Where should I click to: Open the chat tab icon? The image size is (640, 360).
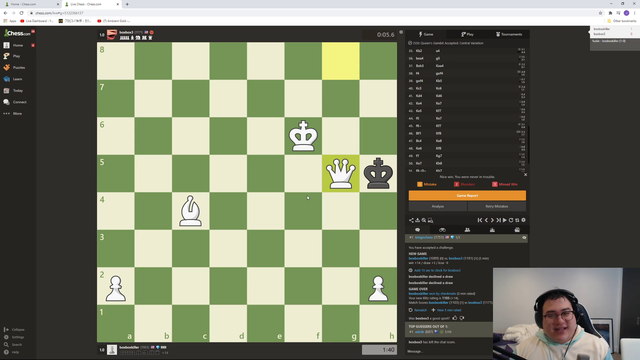[x=418, y=230]
